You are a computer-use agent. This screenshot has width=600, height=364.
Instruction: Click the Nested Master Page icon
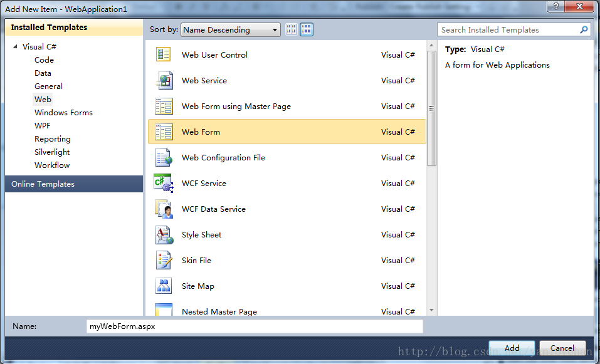pos(164,310)
